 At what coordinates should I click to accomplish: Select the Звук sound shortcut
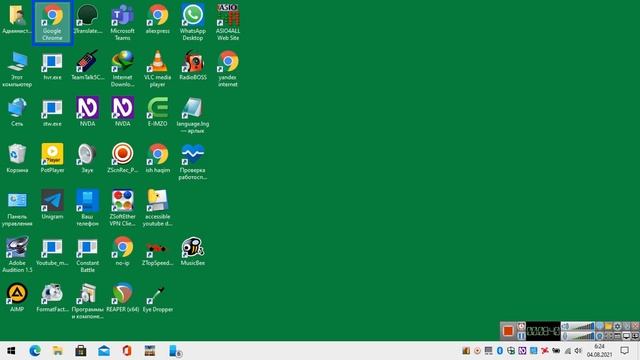coord(87,158)
